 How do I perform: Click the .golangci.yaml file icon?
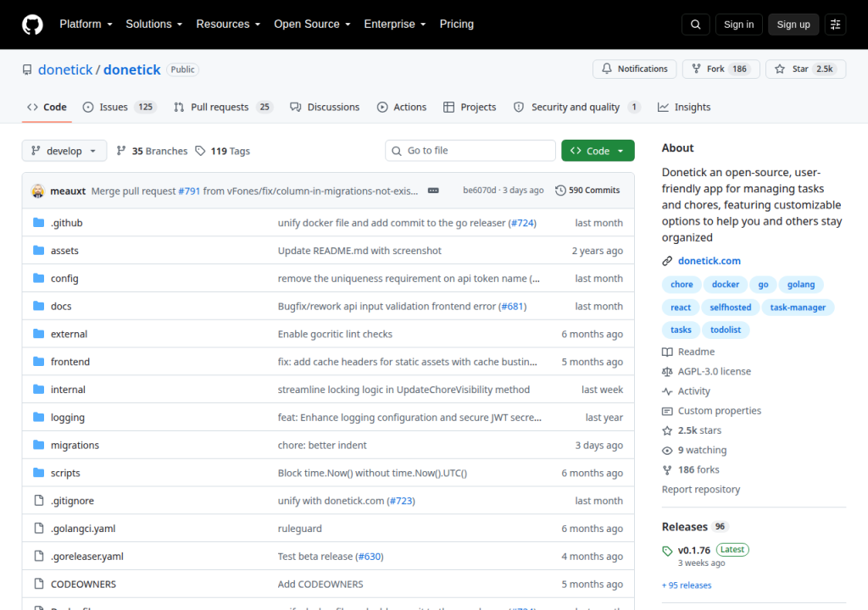click(38, 528)
